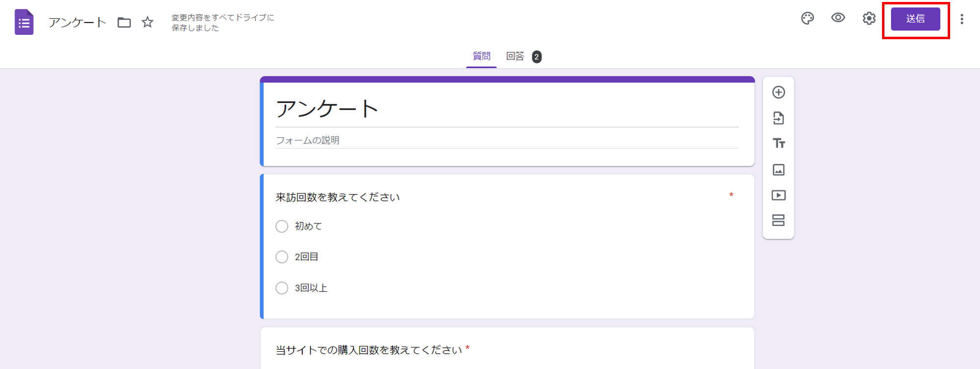This screenshot has width=980, height=369.
Task: Preview the form with the eye icon
Action: click(838, 18)
